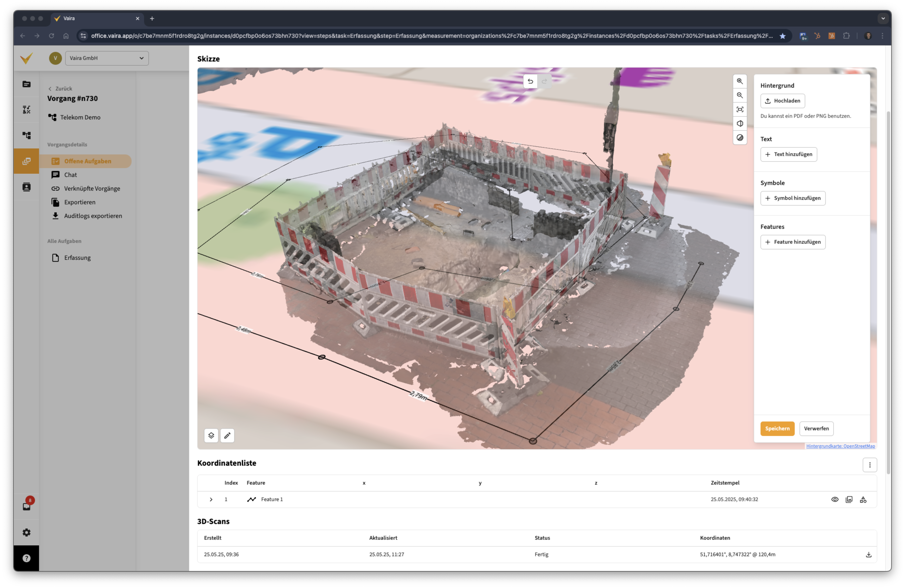This screenshot has width=905, height=588.
Task: Open the Hintergrundkarte OpenStreetMap link
Action: tap(840, 446)
